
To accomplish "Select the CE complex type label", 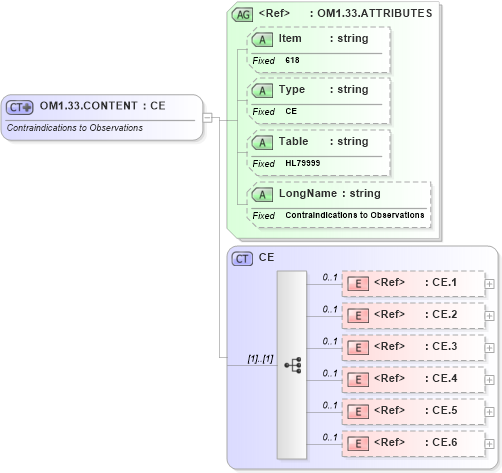I will tap(266, 257).
